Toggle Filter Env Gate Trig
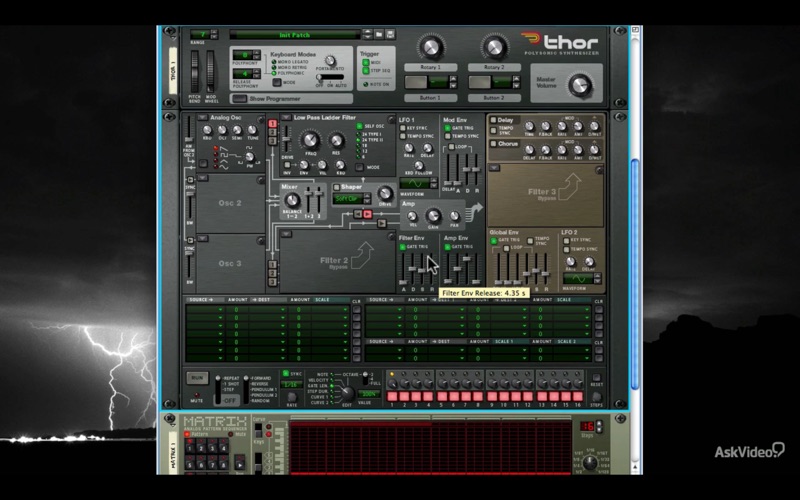The height and width of the screenshot is (500, 800). pos(403,247)
